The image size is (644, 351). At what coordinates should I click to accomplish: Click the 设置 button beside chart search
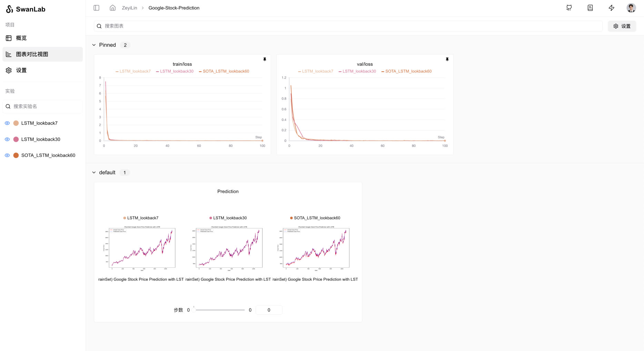622,26
